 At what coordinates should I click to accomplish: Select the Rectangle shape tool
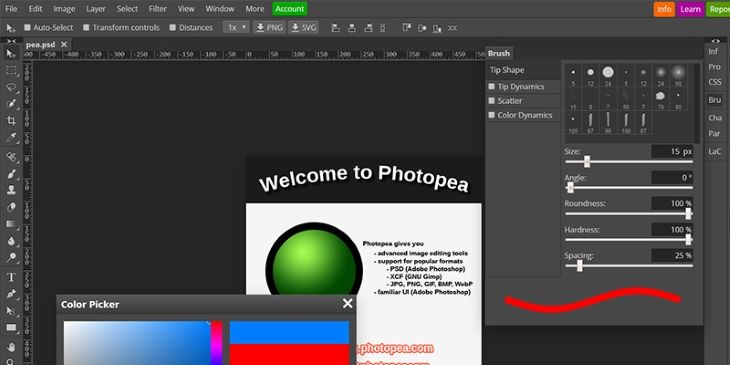pyautogui.click(x=11, y=328)
